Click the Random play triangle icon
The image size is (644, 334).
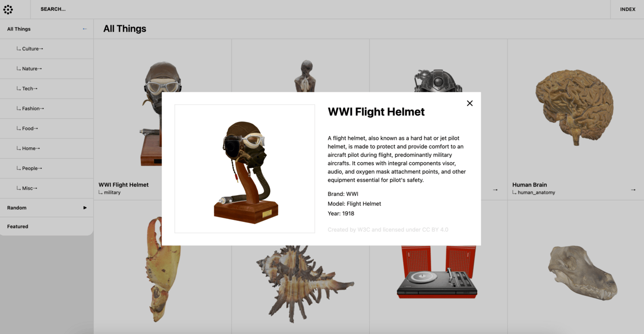85,208
